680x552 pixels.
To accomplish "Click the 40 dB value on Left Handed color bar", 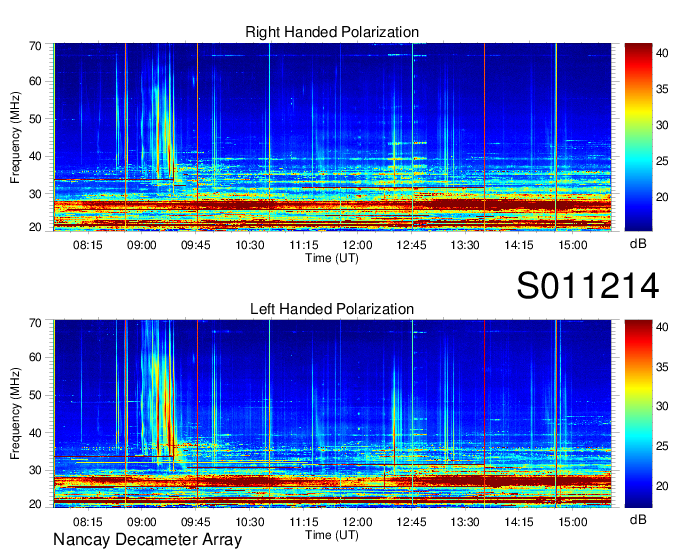I will tap(662, 327).
